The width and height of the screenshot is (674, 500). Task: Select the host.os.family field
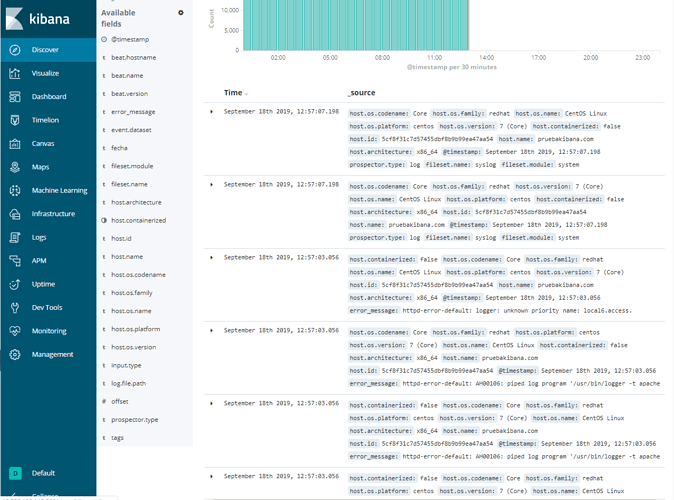[x=132, y=293]
